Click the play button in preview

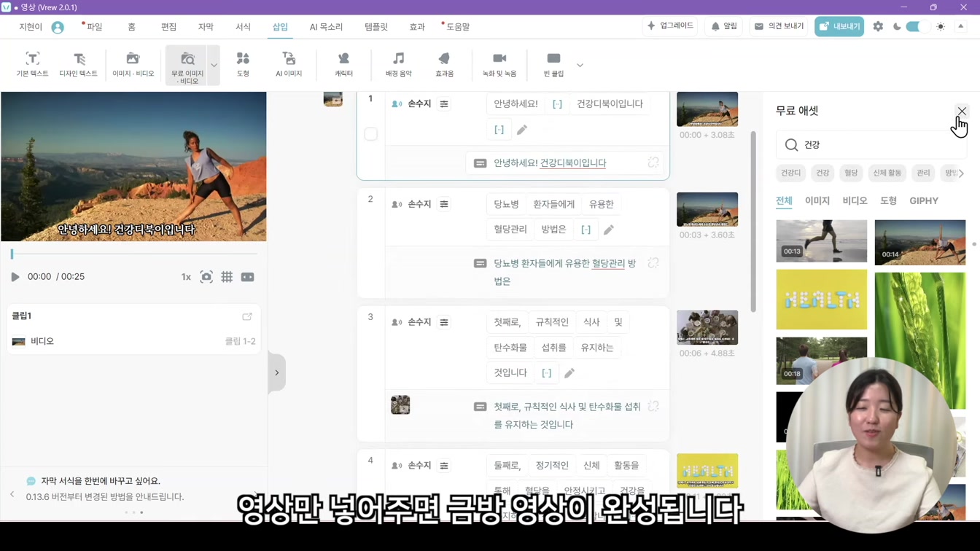[x=15, y=277]
